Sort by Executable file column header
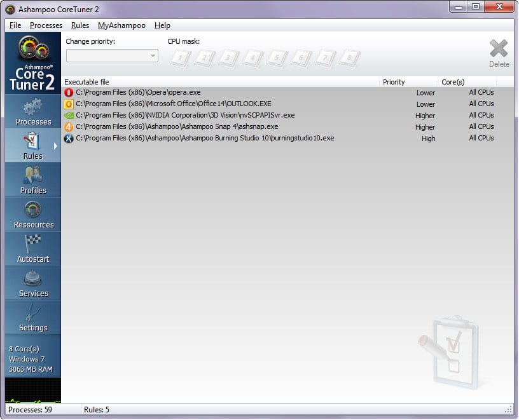 [x=221, y=82]
